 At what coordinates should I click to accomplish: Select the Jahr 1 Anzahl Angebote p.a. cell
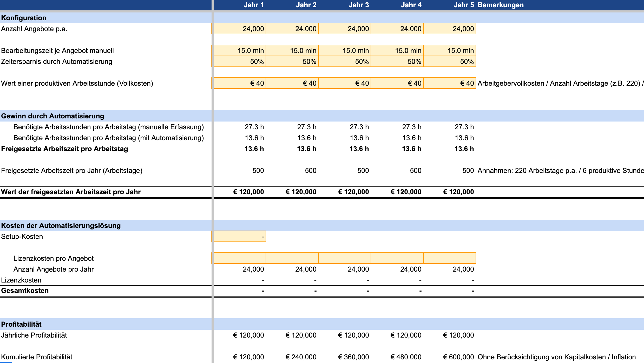(x=239, y=29)
